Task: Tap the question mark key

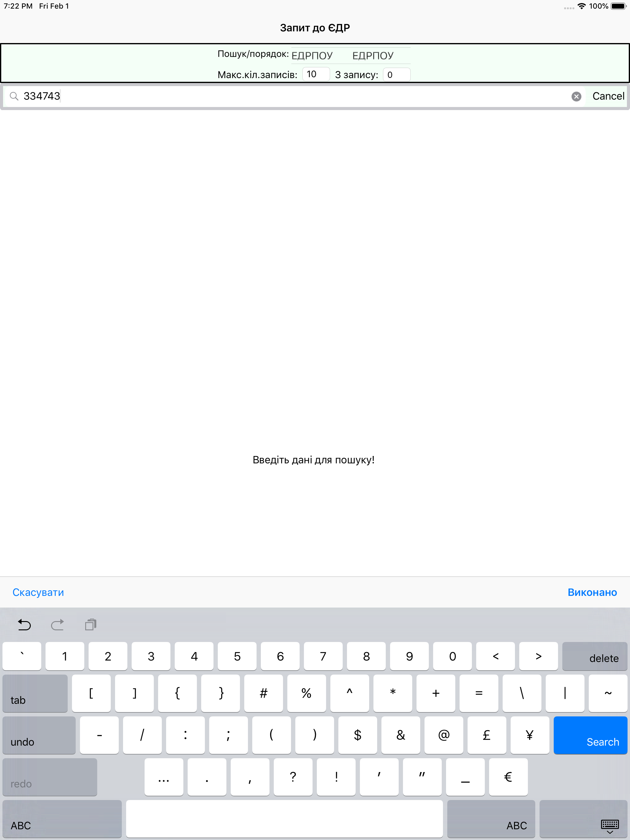Action: tap(293, 777)
